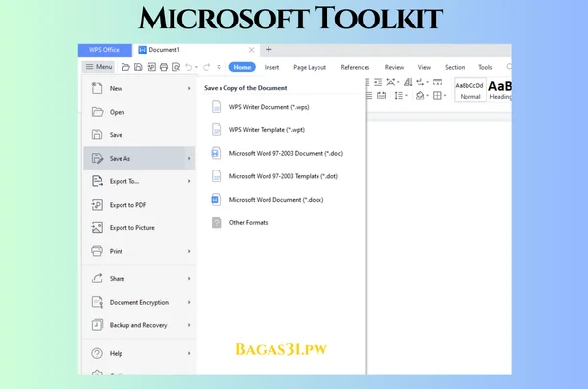Open the References ribbon tab
Screen dimensions: 588x389
point(355,67)
